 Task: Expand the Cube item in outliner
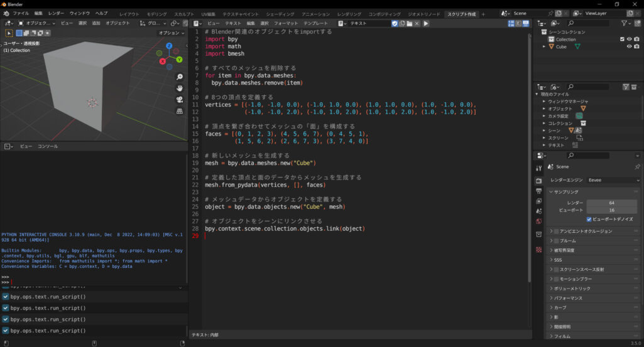click(x=544, y=47)
